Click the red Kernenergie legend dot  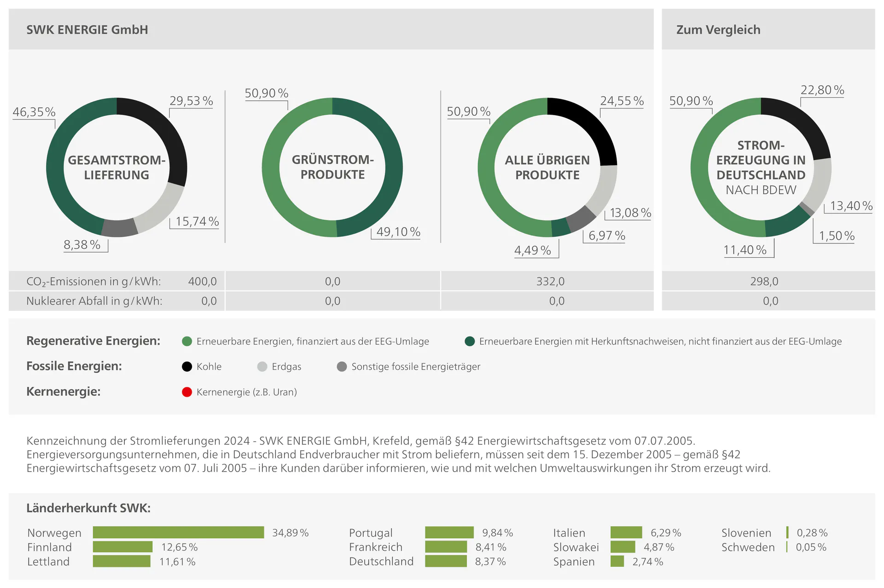tap(187, 392)
